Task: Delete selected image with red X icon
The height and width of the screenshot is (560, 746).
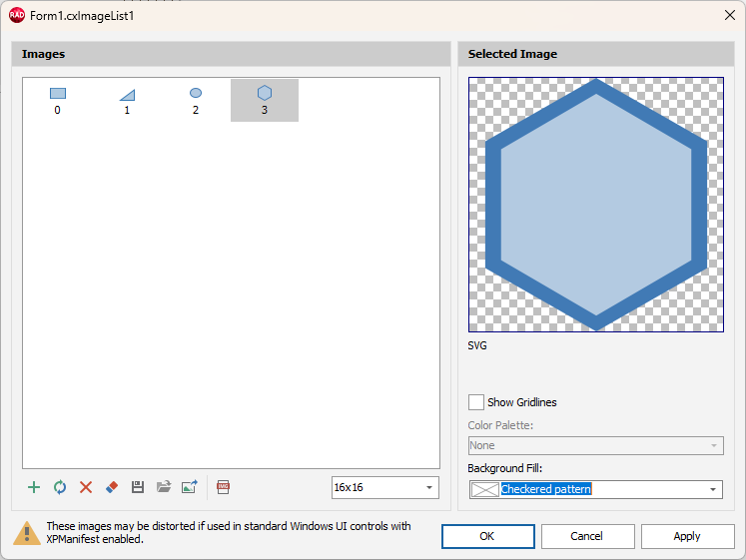Action: click(86, 487)
